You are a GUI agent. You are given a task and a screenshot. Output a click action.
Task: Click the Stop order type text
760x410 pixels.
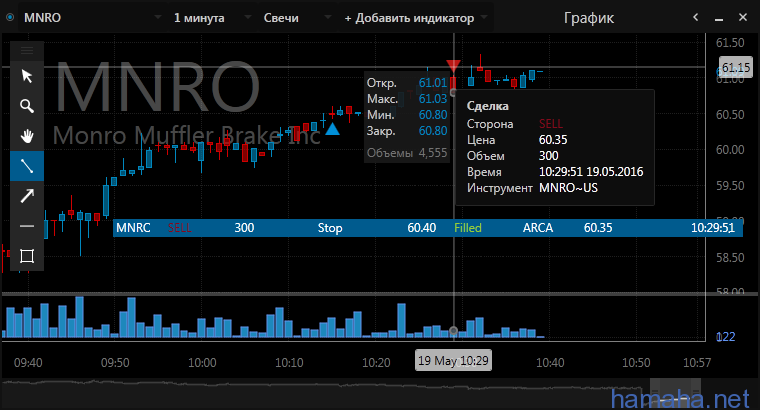[330, 228]
